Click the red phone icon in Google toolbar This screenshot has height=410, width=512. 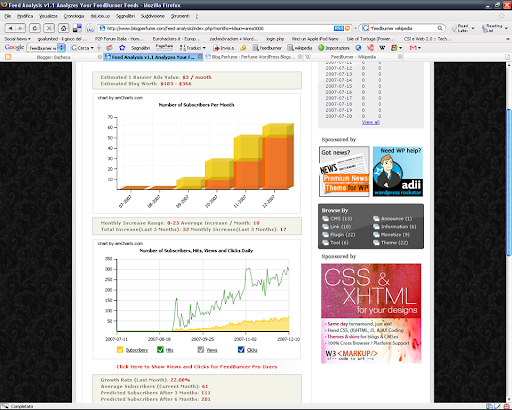[x=370, y=48]
